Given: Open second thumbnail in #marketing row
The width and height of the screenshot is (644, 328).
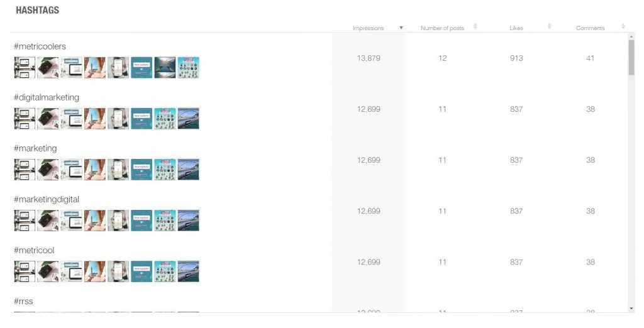Looking at the screenshot, I should (48, 169).
